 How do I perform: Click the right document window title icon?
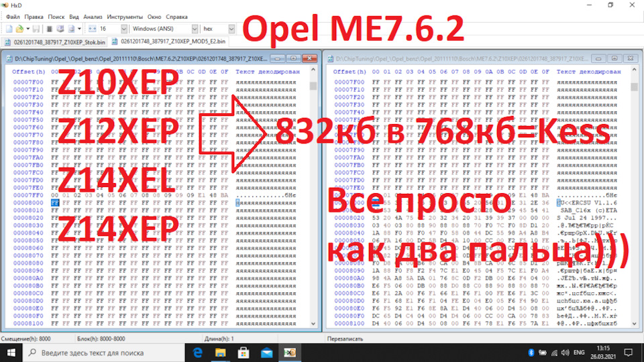(x=330, y=59)
